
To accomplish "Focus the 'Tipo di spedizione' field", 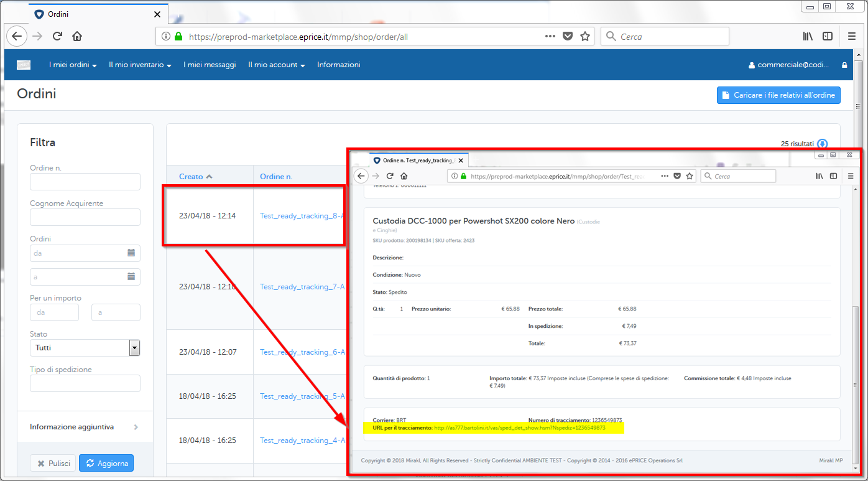I will pyautogui.click(x=85, y=383).
